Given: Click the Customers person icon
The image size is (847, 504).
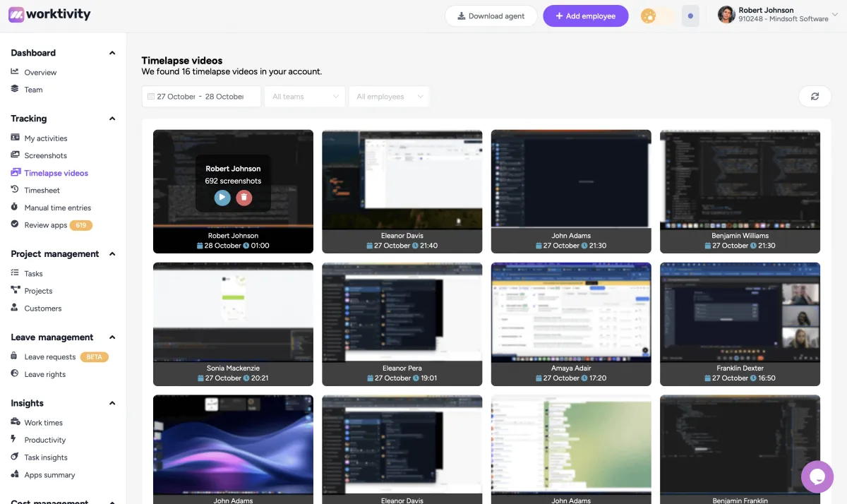Looking at the screenshot, I should pos(15,308).
